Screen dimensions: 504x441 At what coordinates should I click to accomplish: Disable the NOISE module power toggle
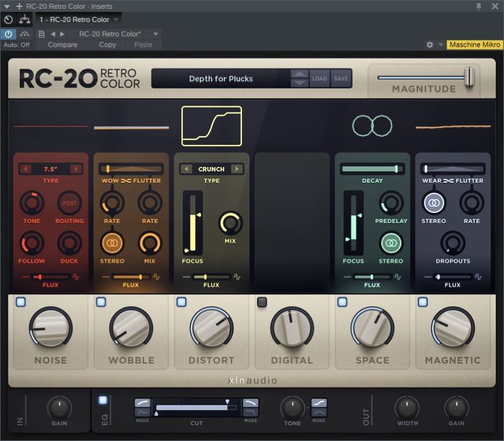21,302
